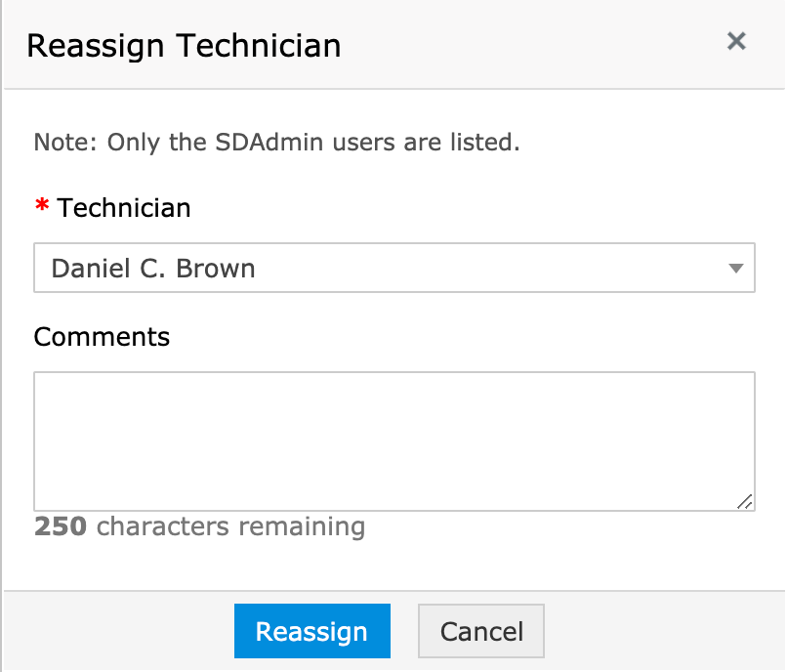Grab the Comments box resize handle
This screenshot has height=672, width=787.
745,501
